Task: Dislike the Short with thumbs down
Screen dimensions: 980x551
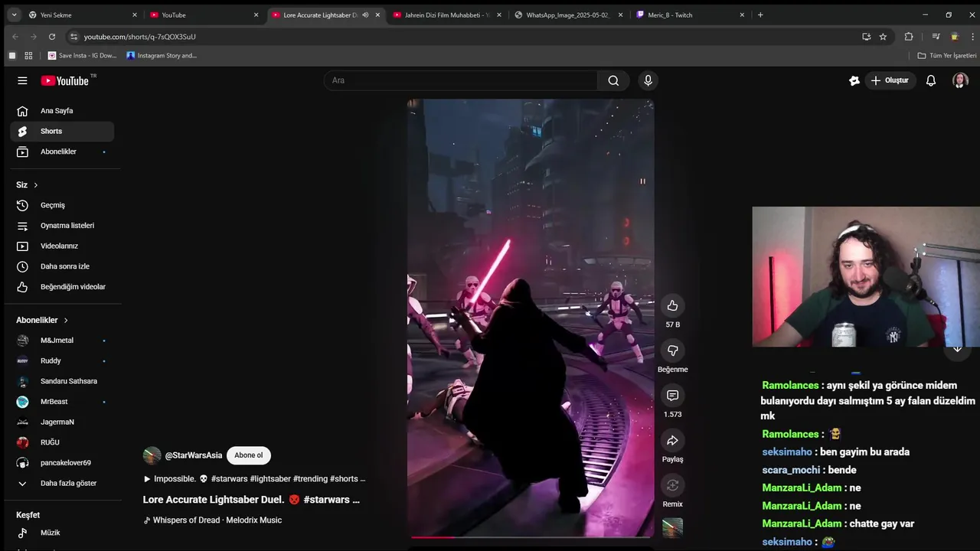Action: (672, 350)
